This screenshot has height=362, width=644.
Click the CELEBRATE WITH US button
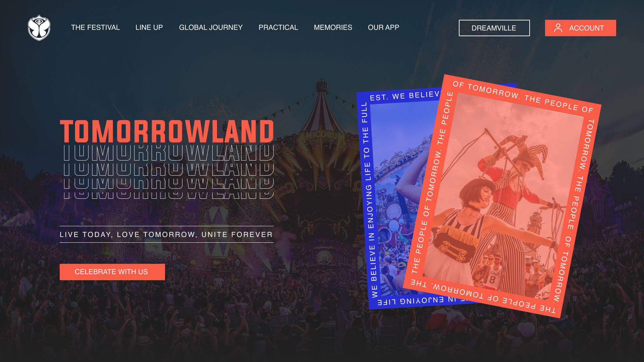pos(112,272)
